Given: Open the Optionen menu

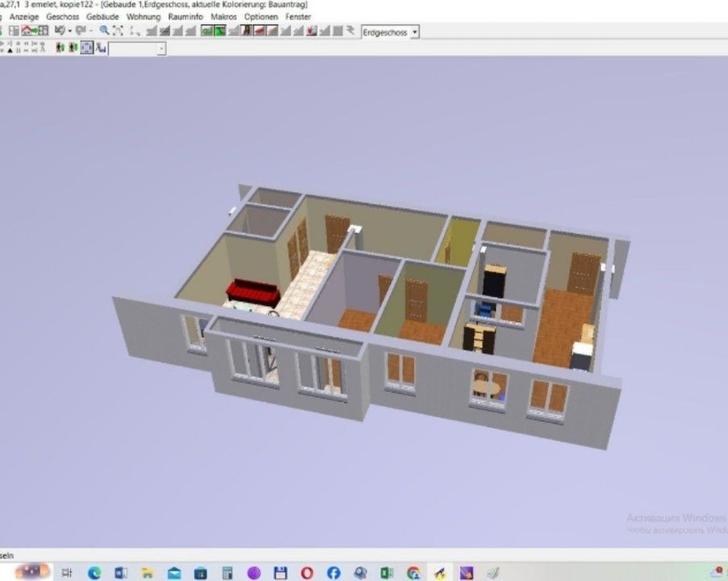Looking at the screenshot, I should (x=260, y=16).
